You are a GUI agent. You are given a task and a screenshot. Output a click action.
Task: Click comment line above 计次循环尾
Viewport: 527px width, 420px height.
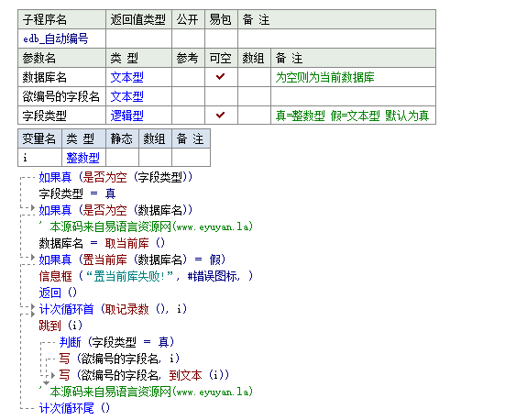pyautogui.click(x=146, y=392)
